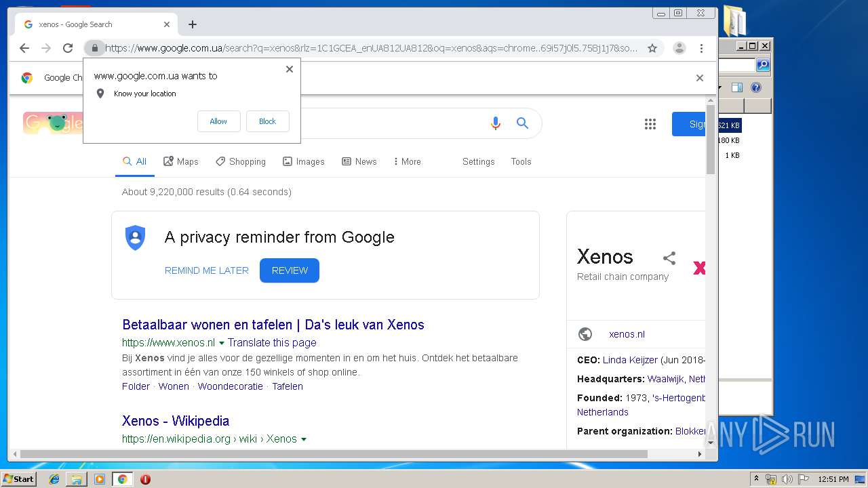The image size is (868, 488).
Task: Share the Xenos knowledge panel
Action: (669, 258)
